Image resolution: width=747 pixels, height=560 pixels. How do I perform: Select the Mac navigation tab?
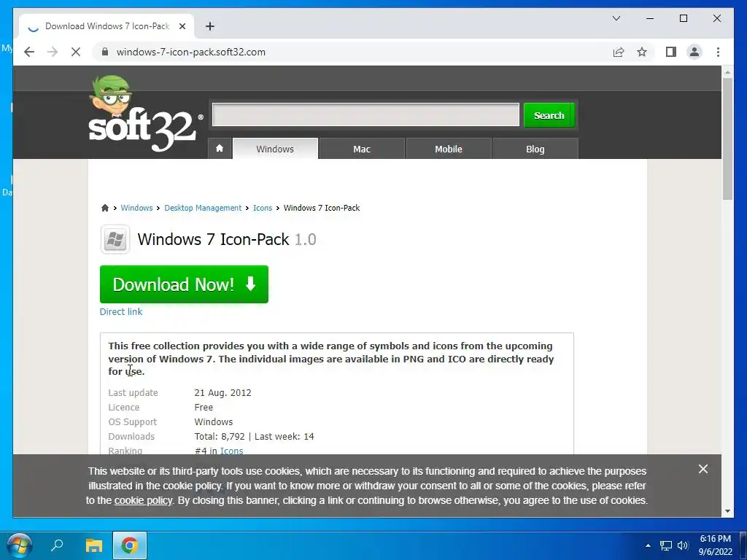click(x=362, y=149)
